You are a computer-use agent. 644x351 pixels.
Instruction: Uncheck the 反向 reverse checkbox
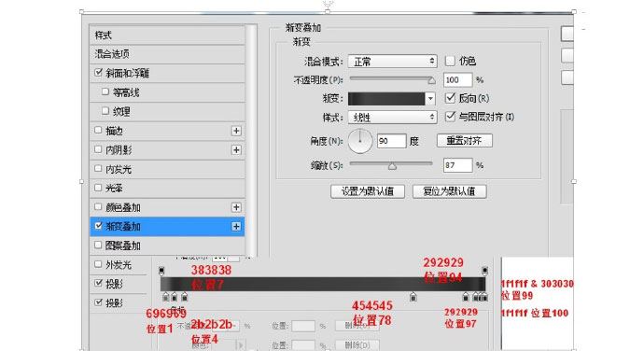(x=450, y=98)
